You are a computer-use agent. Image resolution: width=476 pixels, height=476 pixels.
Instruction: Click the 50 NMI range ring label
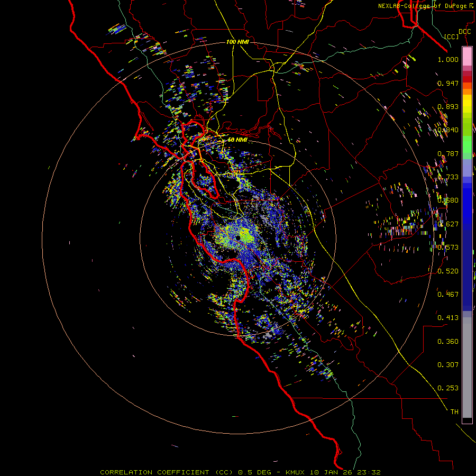[x=237, y=140]
